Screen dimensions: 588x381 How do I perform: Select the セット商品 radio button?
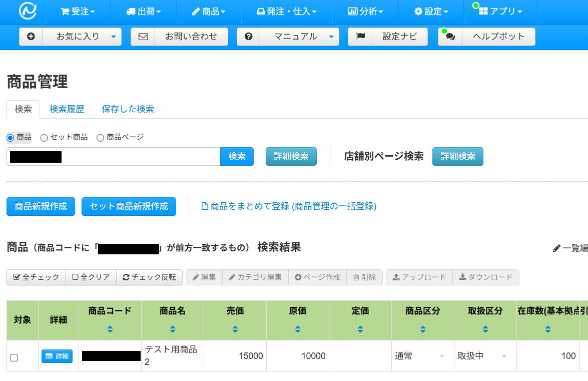pos(44,138)
